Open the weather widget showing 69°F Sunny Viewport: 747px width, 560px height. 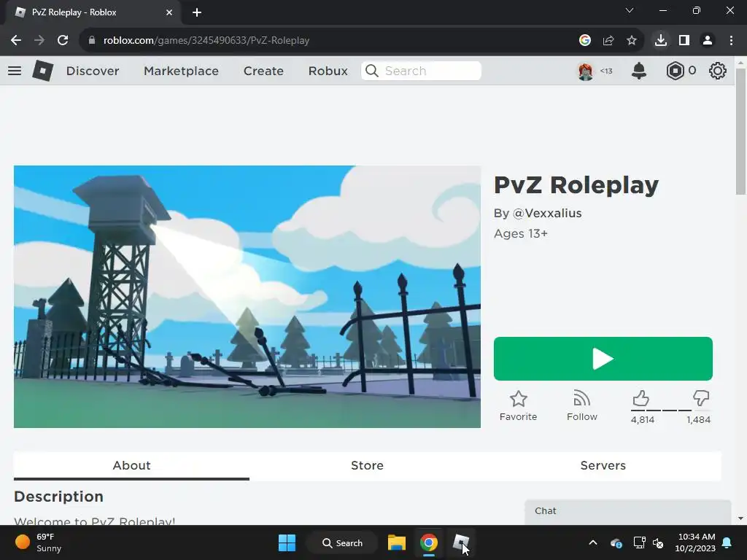38,542
